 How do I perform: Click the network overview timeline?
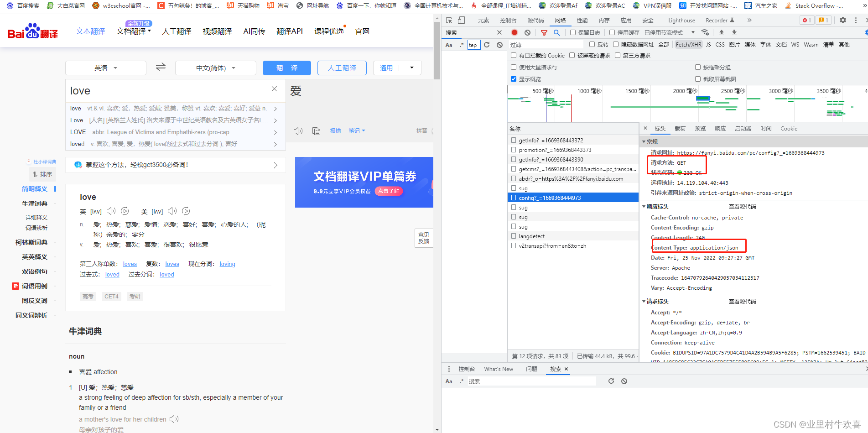click(688, 103)
